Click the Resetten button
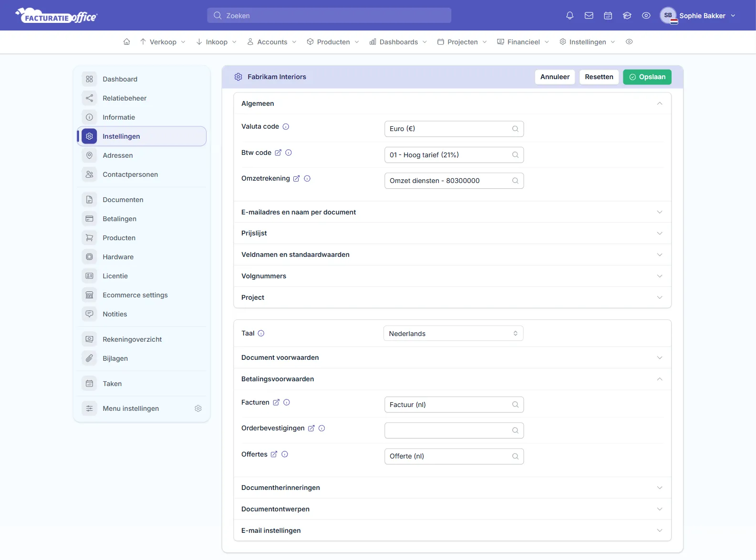 (599, 77)
